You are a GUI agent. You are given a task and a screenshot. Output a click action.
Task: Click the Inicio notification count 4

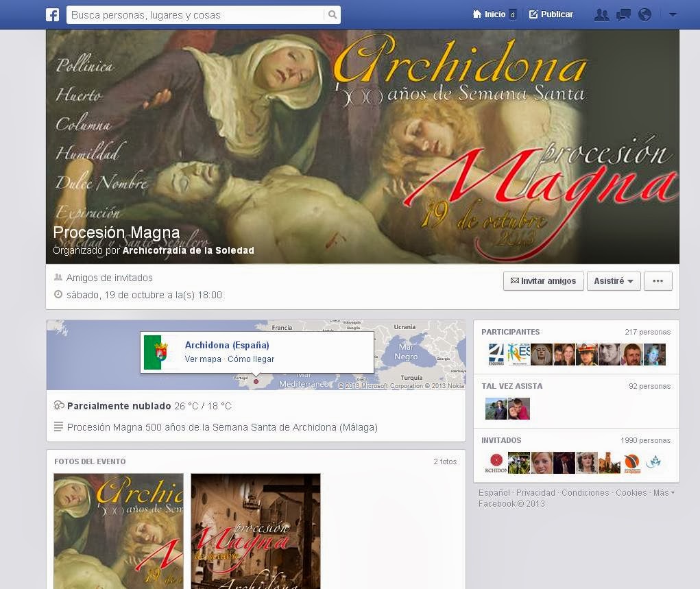pyautogui.click(x=513, y=14)
